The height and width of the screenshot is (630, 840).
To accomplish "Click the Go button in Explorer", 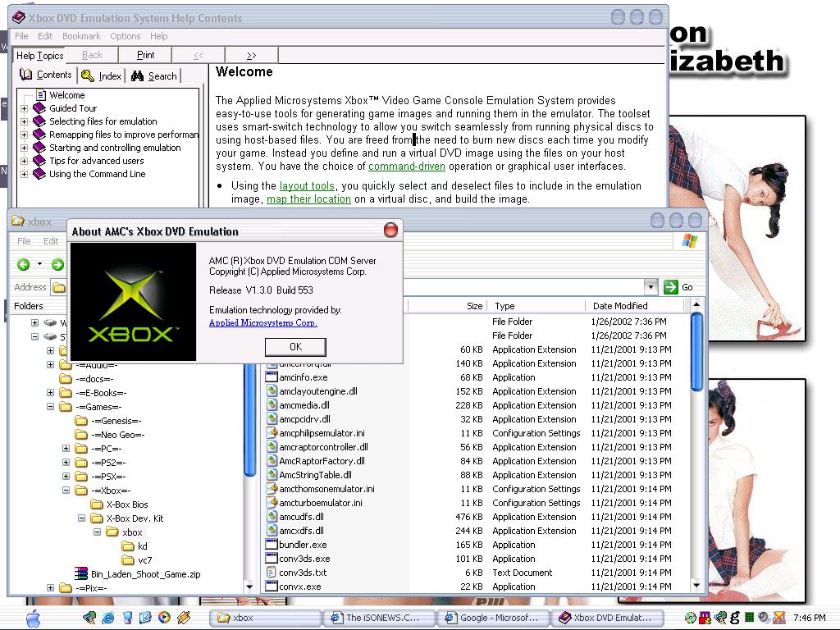I will tap(678, 287).
